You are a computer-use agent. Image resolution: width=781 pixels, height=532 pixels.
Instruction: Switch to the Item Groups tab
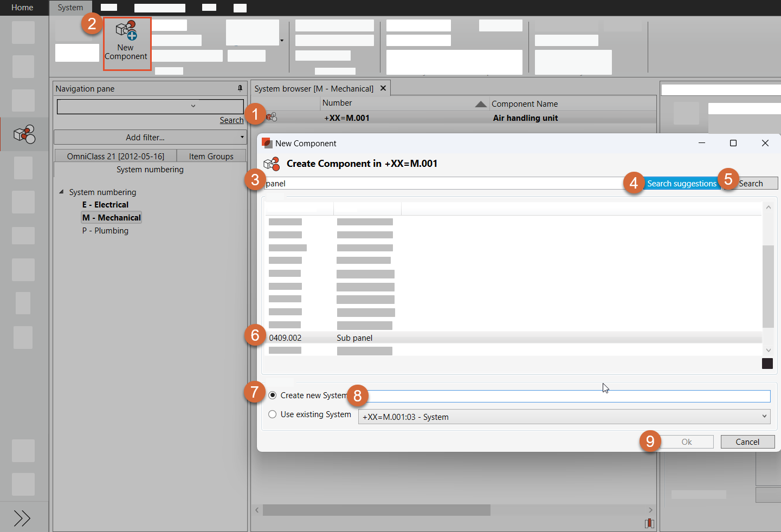(x=211, y=156)
